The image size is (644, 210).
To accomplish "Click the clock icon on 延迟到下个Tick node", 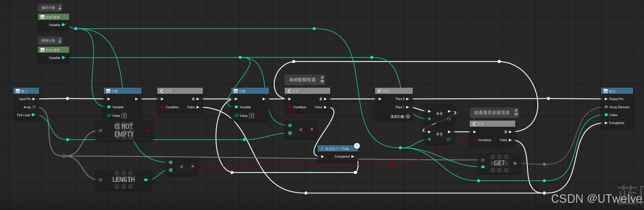I will coord(357,146).
